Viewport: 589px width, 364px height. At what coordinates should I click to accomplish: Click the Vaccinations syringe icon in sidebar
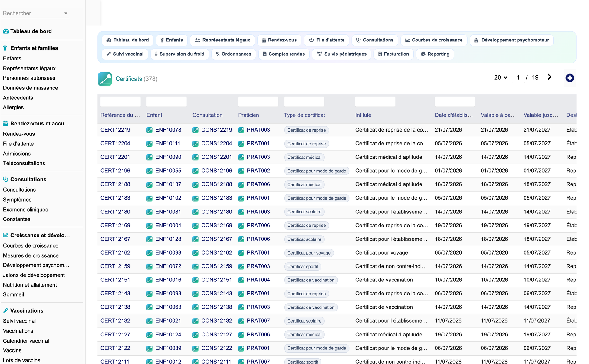pyautogui.click(x=5, y=310)
